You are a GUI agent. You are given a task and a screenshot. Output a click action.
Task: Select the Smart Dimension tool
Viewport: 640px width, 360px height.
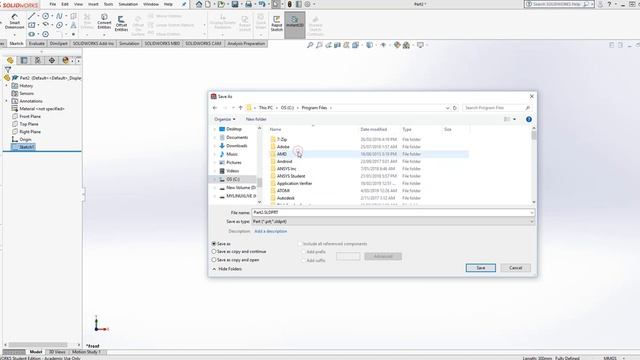(x=14, y=21)
